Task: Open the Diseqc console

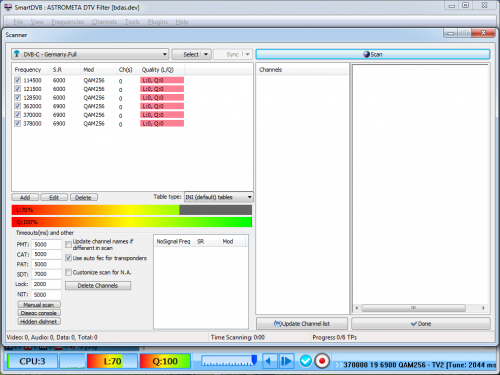Action: click(x=39, y=313)
